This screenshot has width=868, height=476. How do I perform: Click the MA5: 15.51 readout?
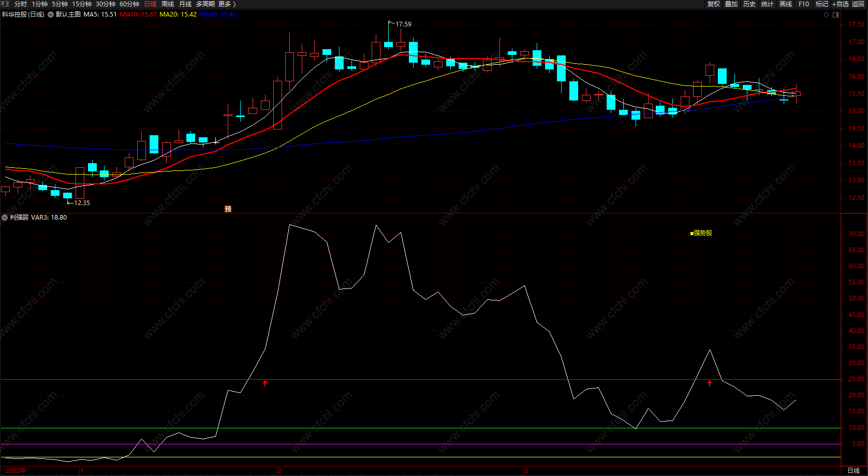point(100,15)
